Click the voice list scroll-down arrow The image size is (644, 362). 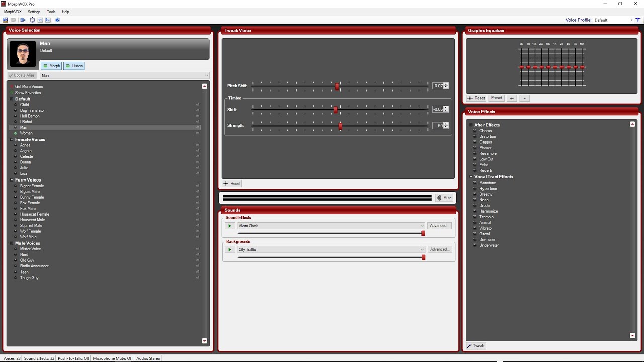204,341
